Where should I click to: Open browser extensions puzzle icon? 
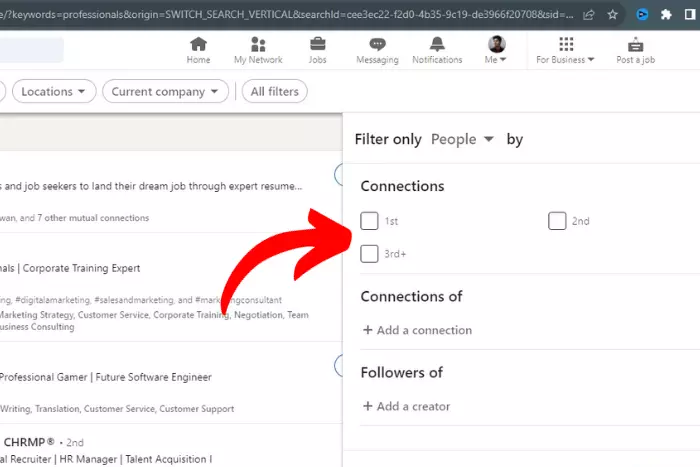(666, 15)
